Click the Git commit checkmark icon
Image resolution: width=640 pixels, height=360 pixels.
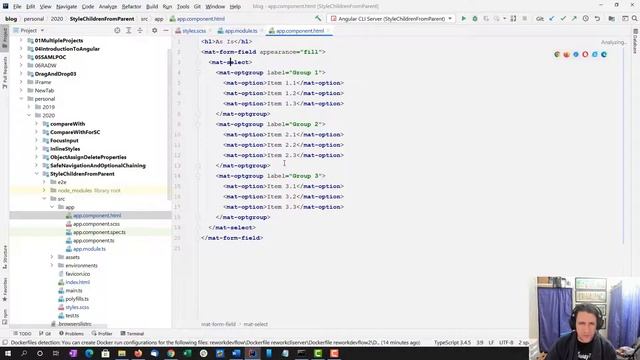tap(563, 19)
